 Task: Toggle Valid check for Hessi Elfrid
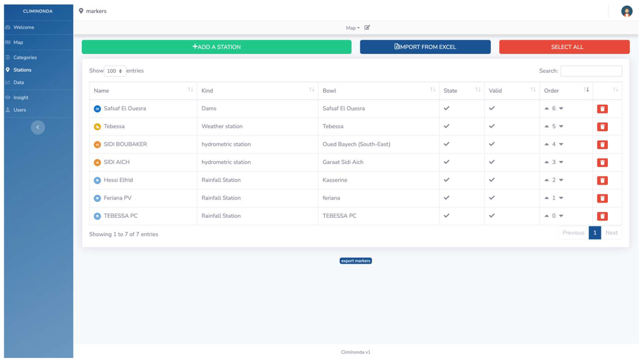pos(492,180)
